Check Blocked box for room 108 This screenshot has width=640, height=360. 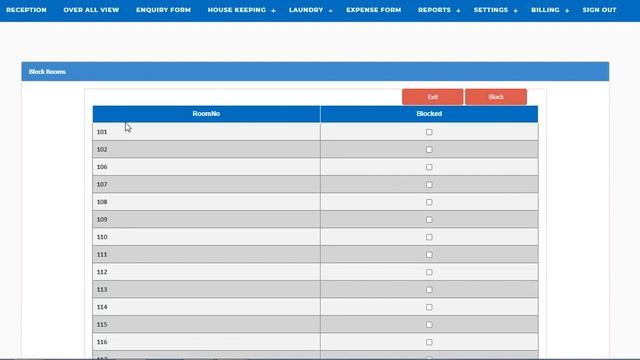pyautogui.click(x=429, y=202)
